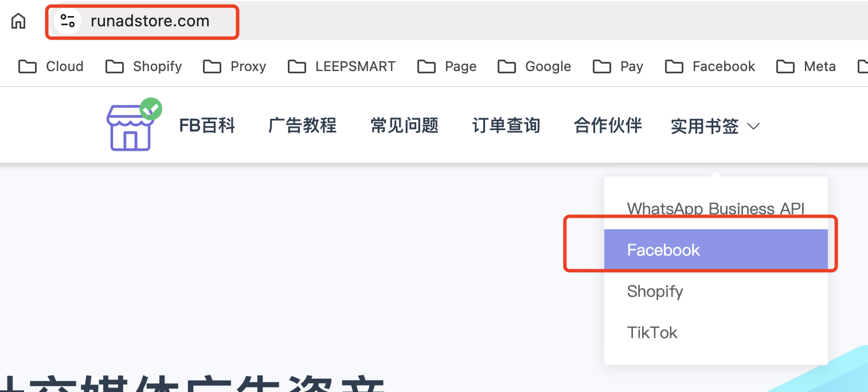This screenshot has width=868, height=392.
Task: Click the runadstore.com address bar URL
Action: tap(150, 21)
